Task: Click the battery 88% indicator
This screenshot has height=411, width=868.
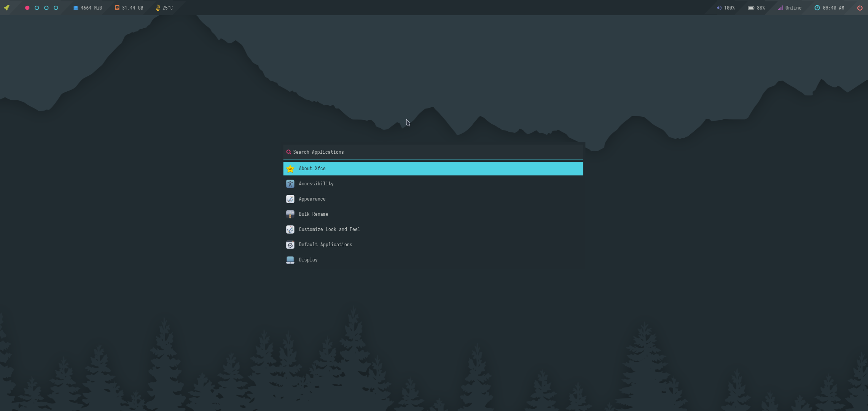Action: click(x=756, y=8)
